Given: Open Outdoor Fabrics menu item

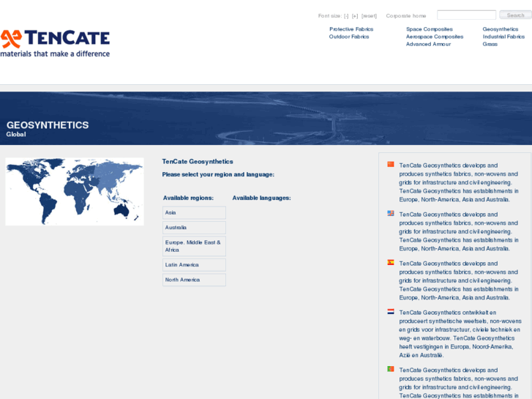Looking at the screenshot, I should 349,37.
